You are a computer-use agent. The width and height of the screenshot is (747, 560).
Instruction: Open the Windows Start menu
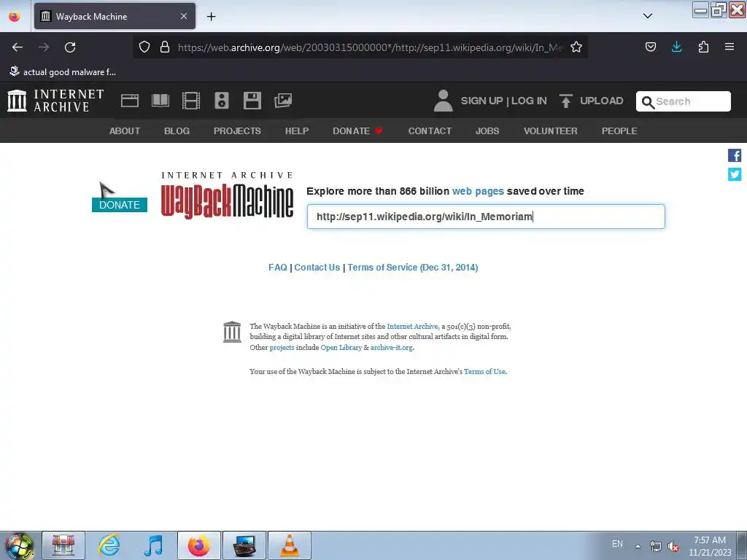(19, 545)
